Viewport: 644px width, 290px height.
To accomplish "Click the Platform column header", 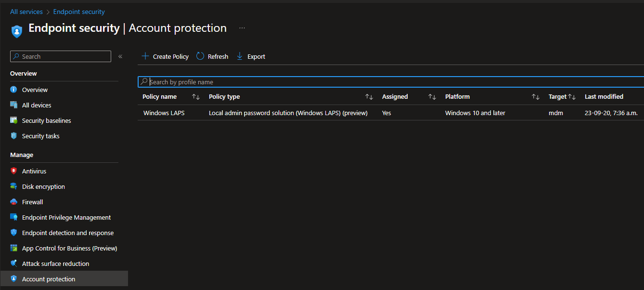I will coord(457,97).
